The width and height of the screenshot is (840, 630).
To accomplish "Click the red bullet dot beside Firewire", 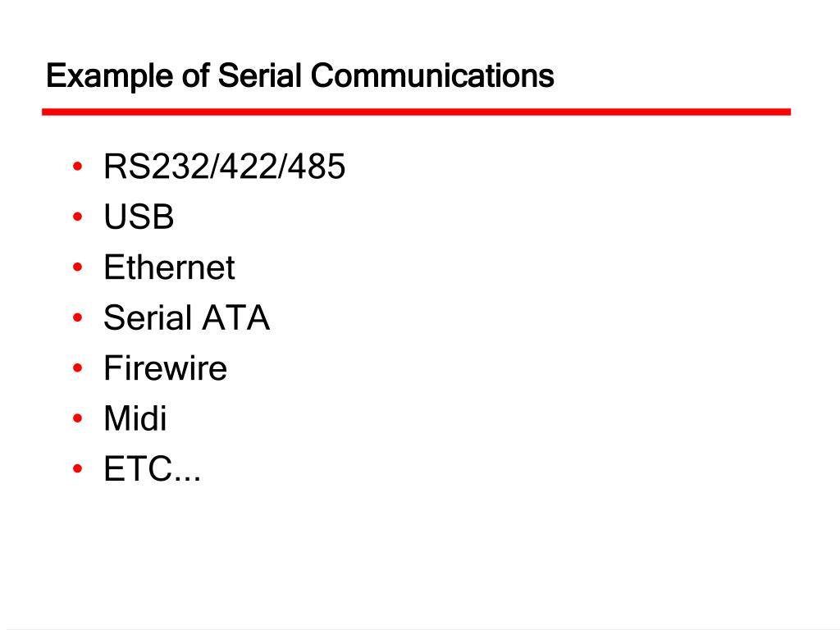I will tap(78, 368).
